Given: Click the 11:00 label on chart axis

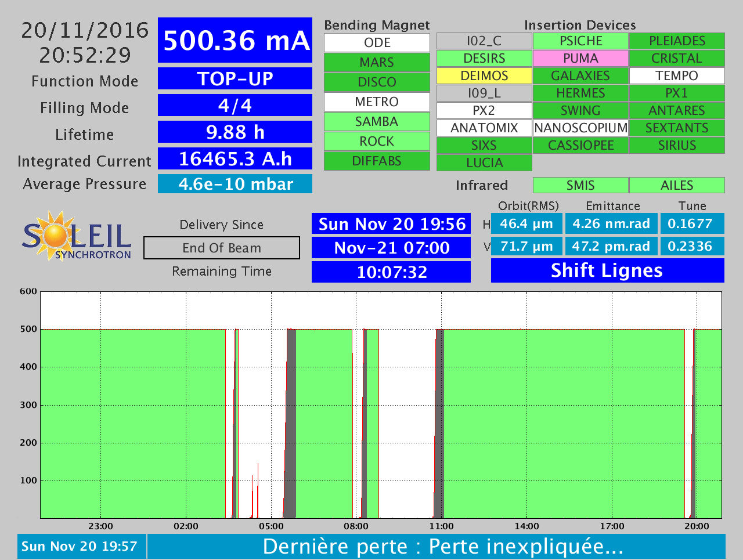Looking at the screenshot, I should (x=441, y=526).
